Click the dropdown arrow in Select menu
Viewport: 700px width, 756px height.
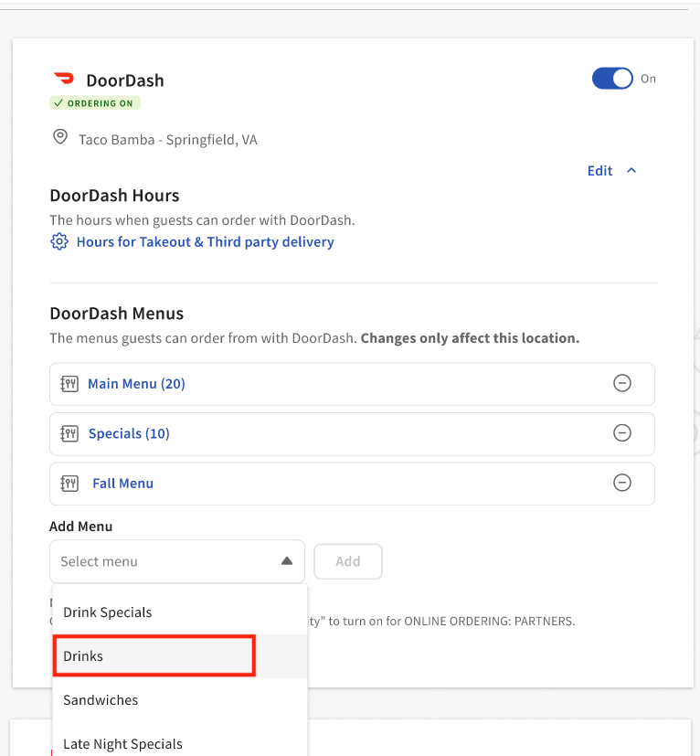pyautogui.click(x=287, y=561)
